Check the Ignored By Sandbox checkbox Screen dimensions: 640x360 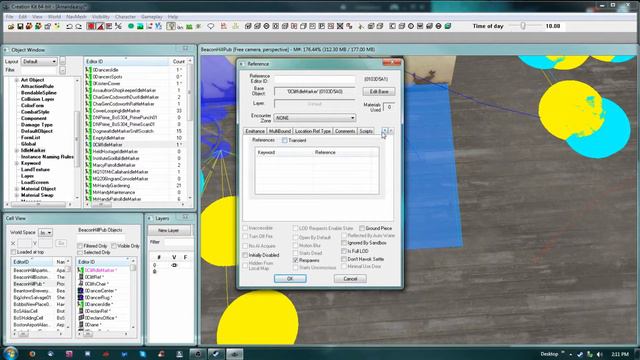[x=344, y=243]
